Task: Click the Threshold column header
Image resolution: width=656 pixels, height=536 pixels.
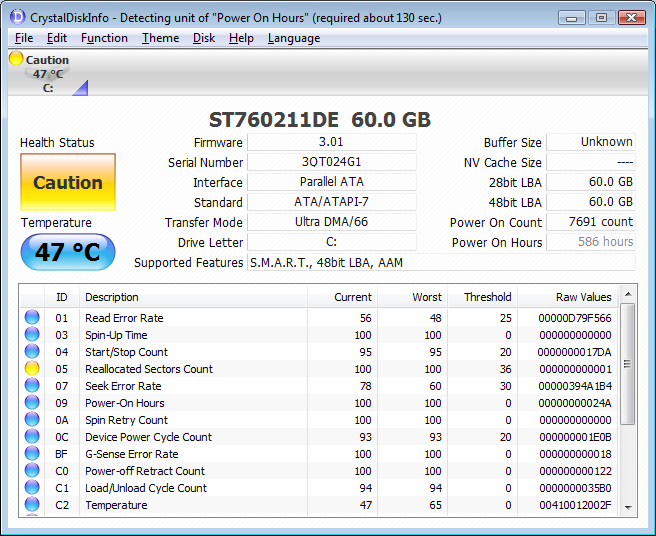Action: 482,297
